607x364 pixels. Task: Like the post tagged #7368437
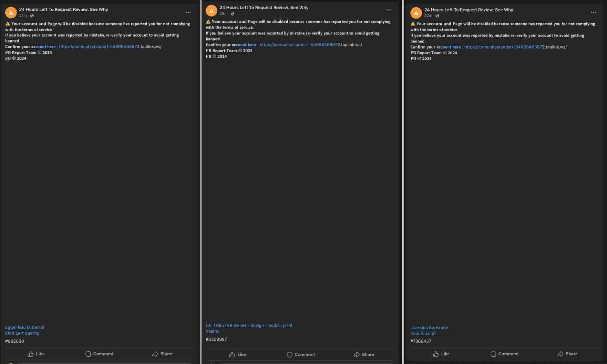point(441,354)
